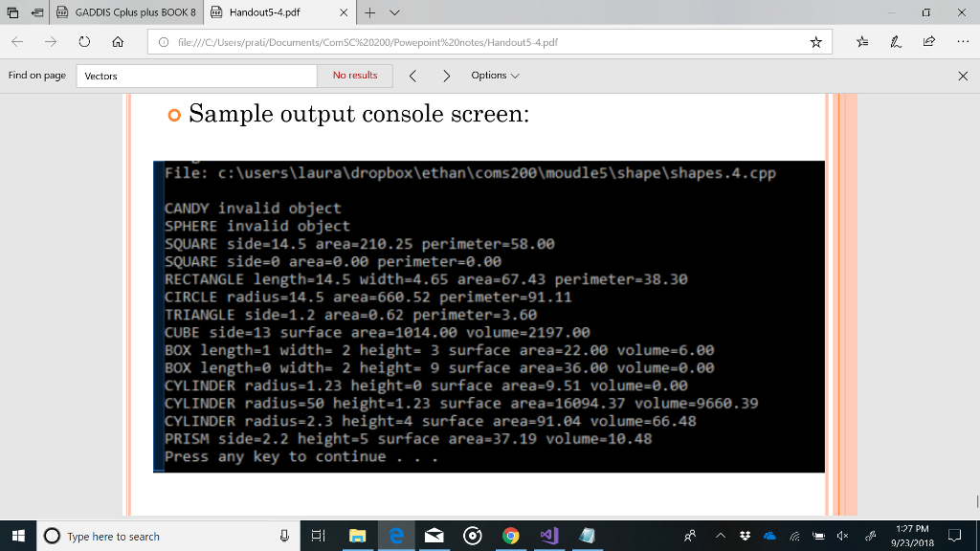Open the Action Center notifications
Image resolution: width=980 pixels, height=551 pixels.
click(x=954, y=536)
